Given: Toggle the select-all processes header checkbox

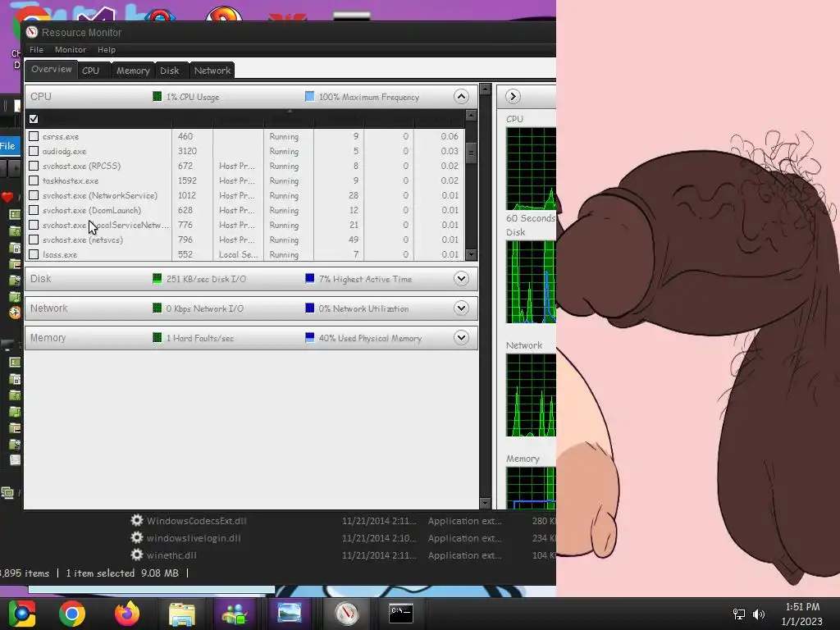Looking at the screenshot, I should point(34,118).
